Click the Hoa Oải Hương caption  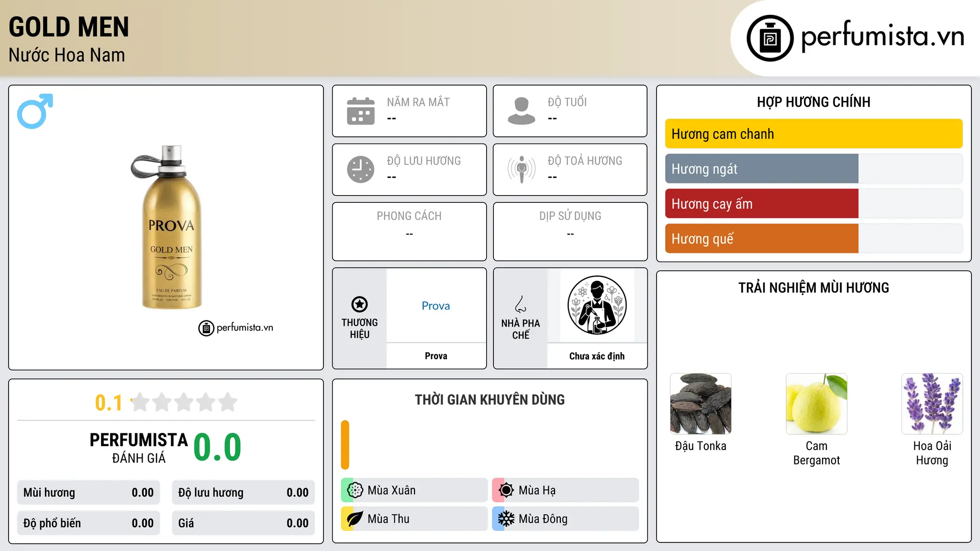point(932,453)
